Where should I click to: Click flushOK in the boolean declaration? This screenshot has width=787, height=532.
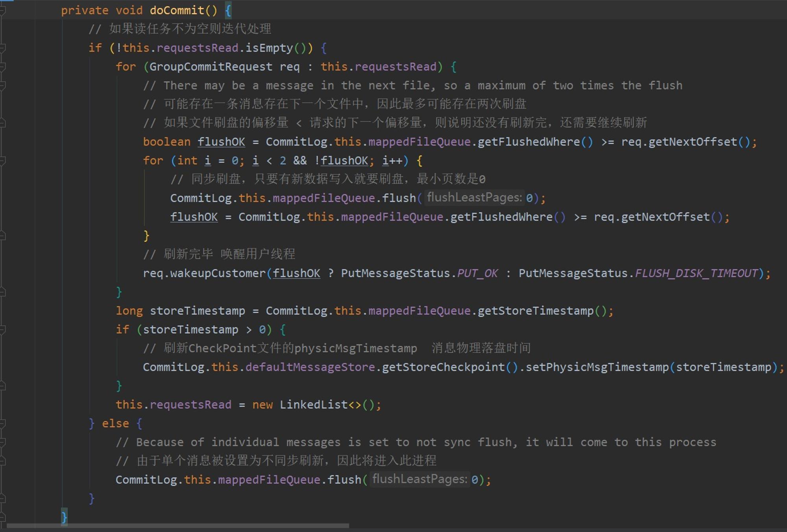(x=221, y=142)
